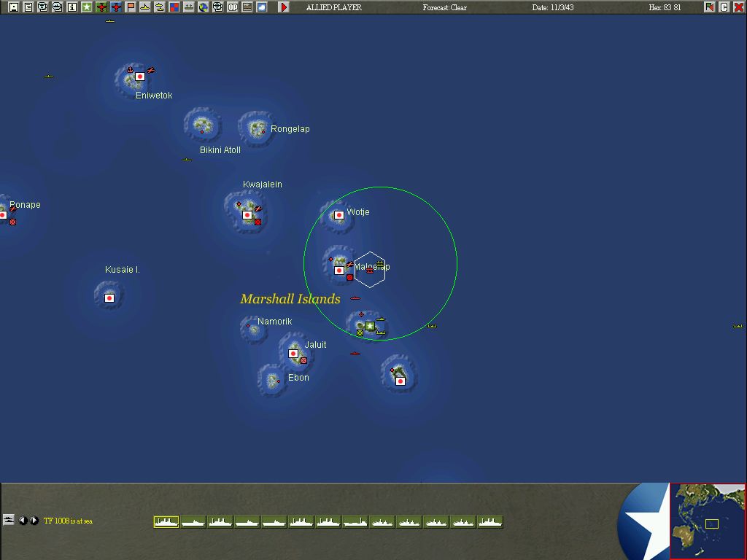Select the Japanese base flag at Kusaie I.
The image size is (747, 560).
(x=109, y=298)
